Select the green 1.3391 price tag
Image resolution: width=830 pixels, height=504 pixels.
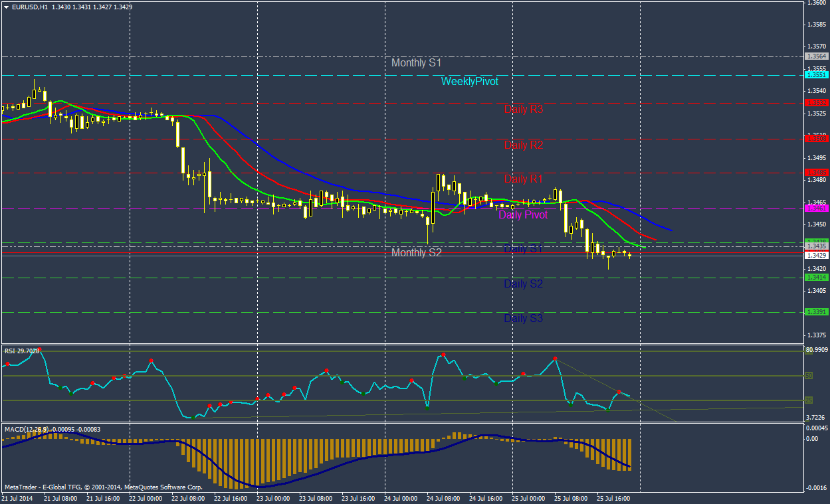click(815, 312)
